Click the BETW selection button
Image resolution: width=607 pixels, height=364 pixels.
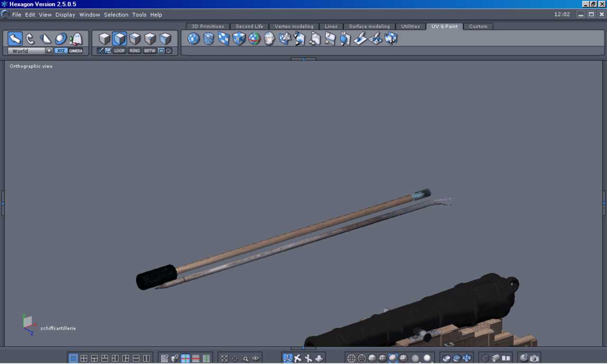click(150, 51)
